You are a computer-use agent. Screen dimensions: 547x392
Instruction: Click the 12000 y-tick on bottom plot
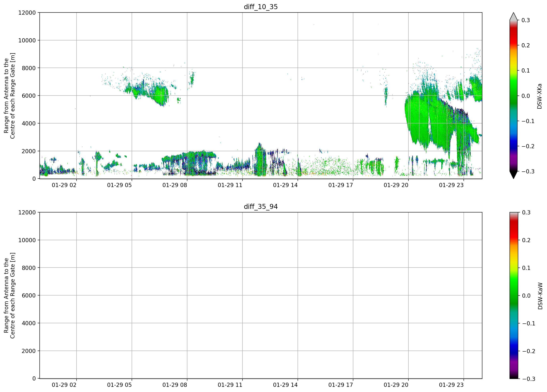[27, 212]
